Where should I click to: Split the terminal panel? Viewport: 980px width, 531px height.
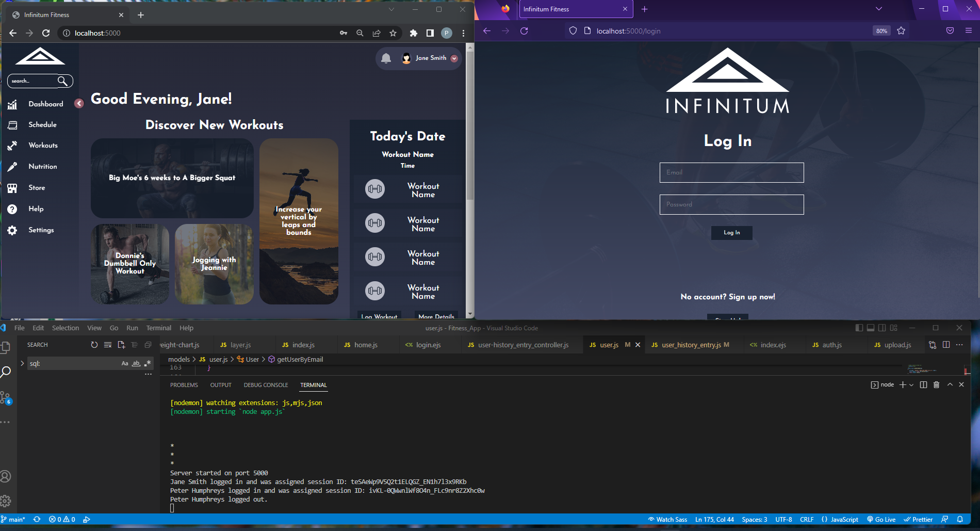pos(923,384)
